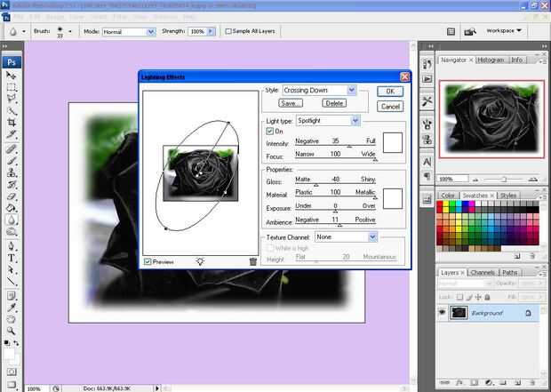Select the Path Selection tool
551x392 pixels.
tap(11, 269)
